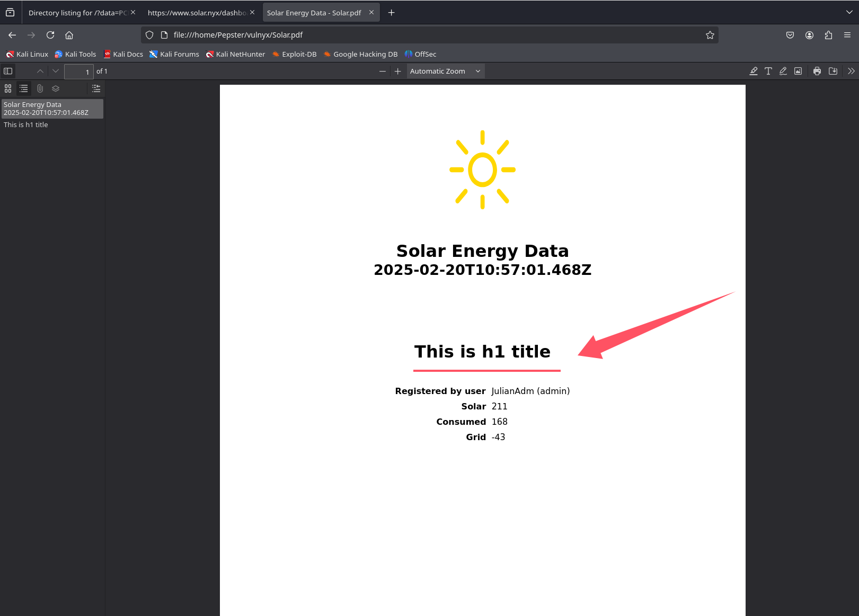Select the PDF highlight tool

(x=753, y=71)
